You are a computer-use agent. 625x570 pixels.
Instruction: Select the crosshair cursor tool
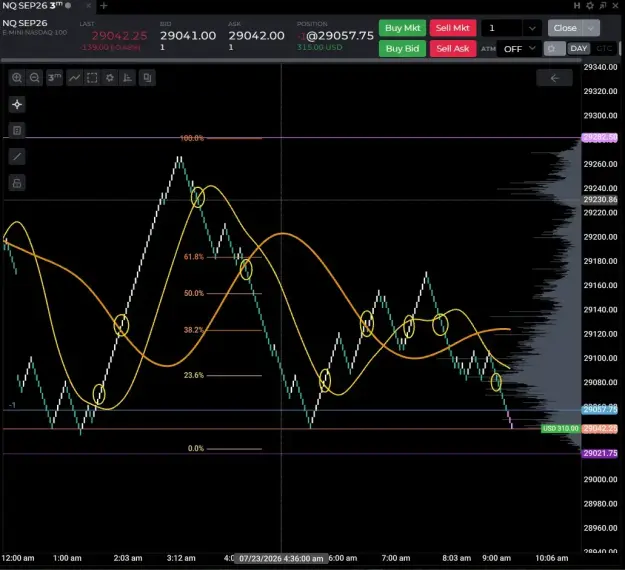click(x=17, y=104)
